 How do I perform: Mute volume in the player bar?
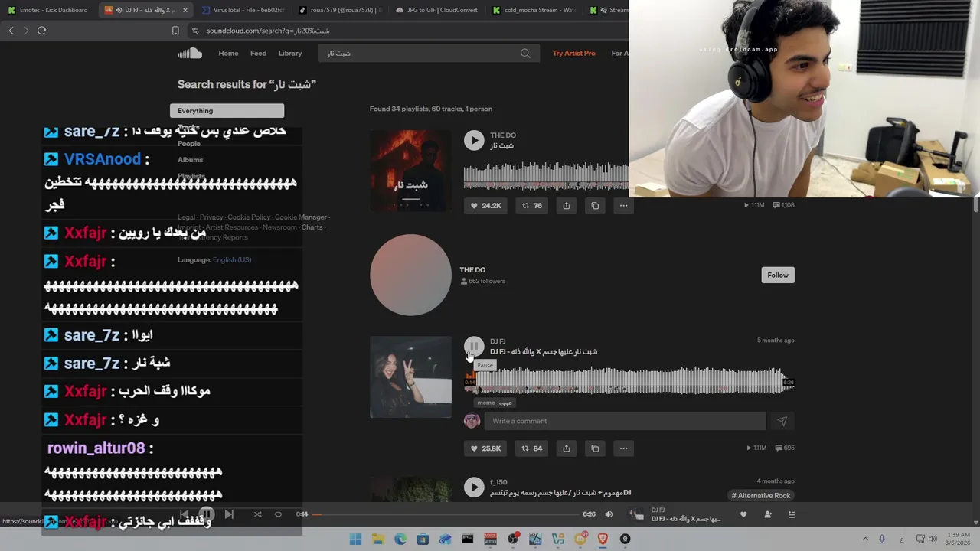point(609,514)
